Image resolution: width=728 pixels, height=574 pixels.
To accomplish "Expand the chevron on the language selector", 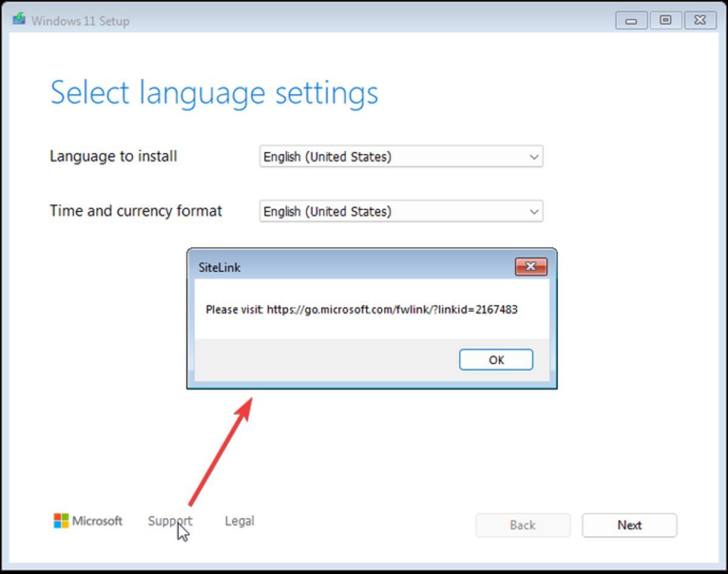I will pos(533,157).
